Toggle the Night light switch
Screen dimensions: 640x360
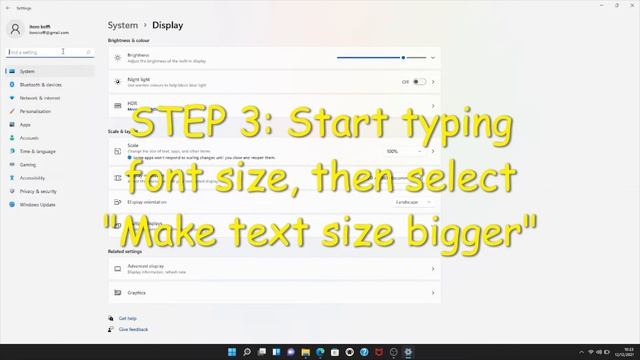tap(419, 82)
